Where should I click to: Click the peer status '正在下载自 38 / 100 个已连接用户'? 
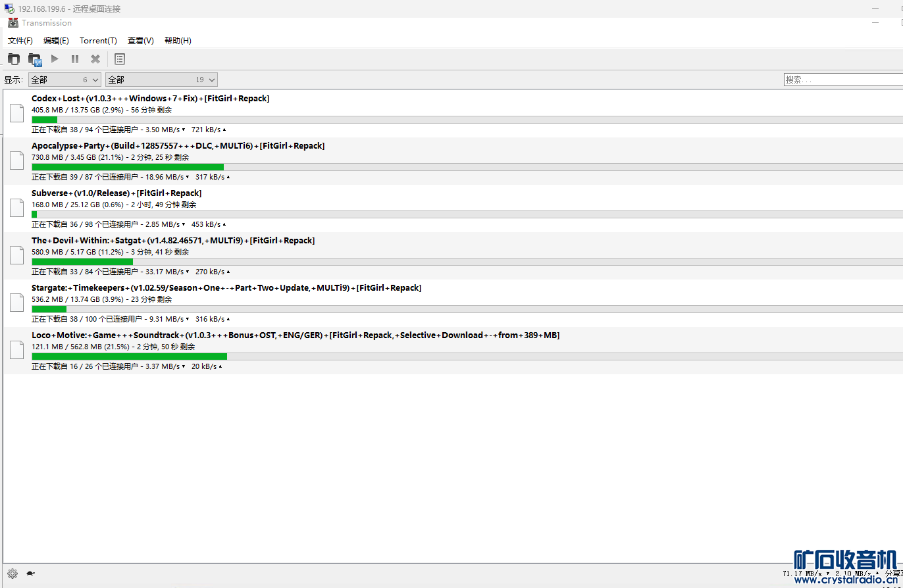click(87, 320)
